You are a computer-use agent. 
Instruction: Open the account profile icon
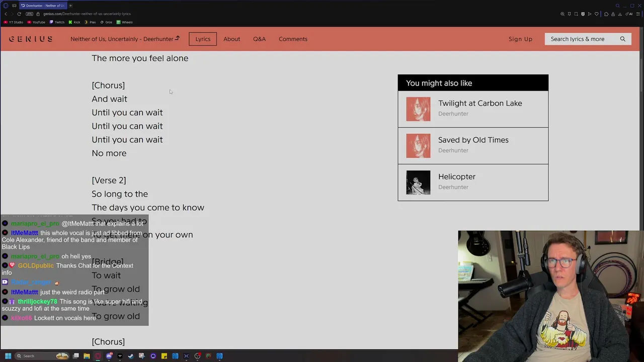click(613, 14)
